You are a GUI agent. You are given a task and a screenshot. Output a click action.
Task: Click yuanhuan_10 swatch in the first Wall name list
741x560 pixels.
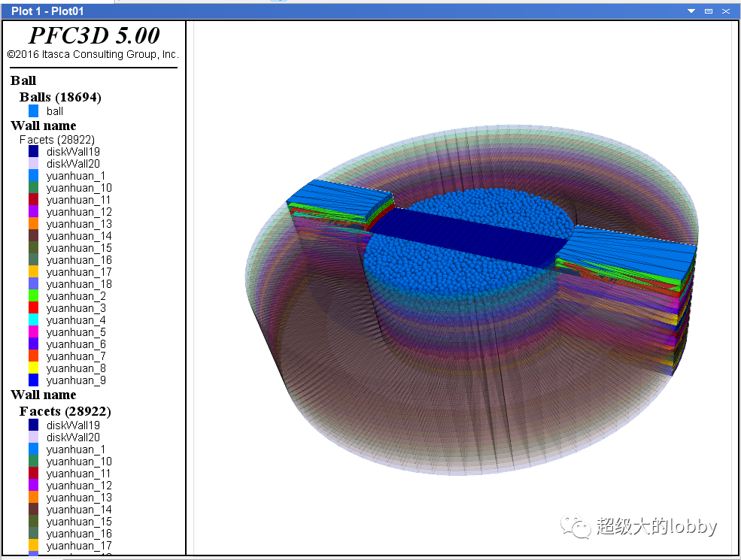pyautogui.click(x=34, y=187)
